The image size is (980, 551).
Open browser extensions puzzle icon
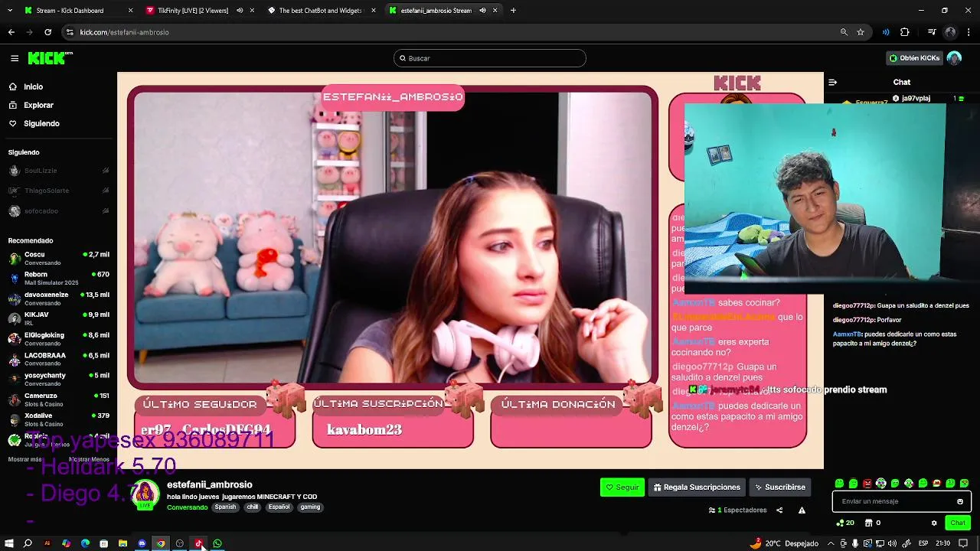click(x=905, y=32)
